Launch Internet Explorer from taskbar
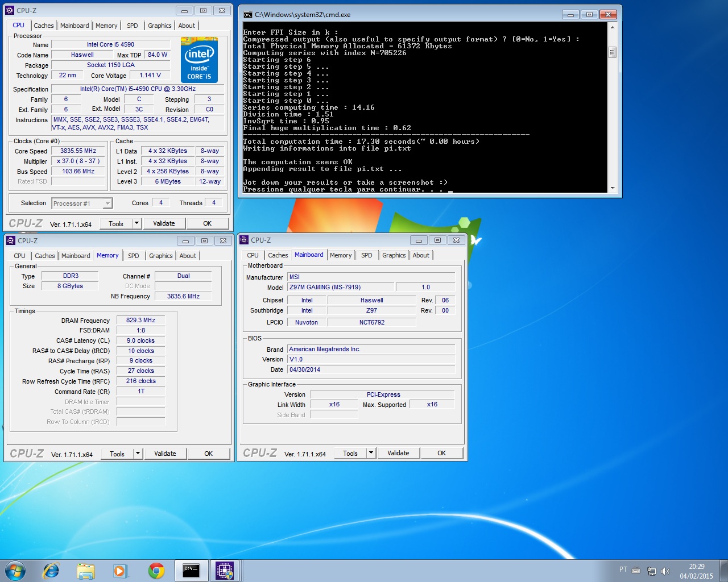 [51, 570]
